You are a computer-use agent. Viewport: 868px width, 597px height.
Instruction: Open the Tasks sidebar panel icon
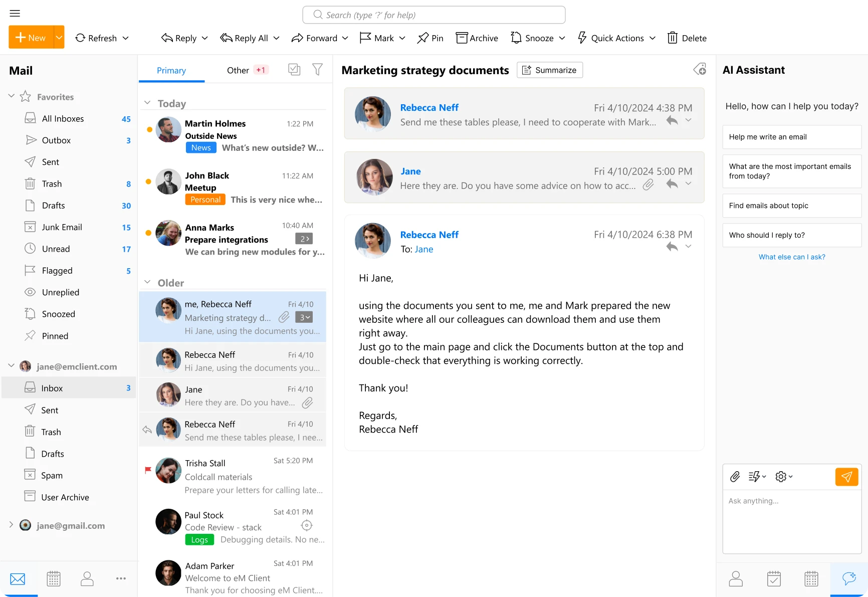774,579
